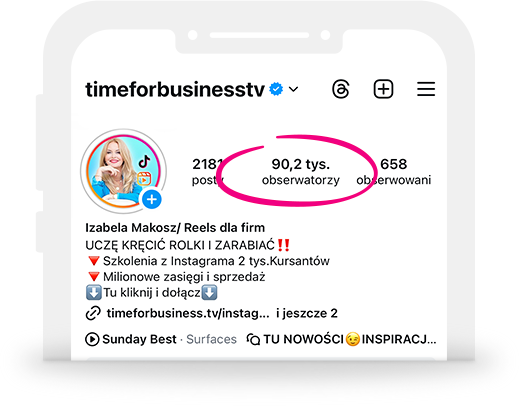Screen dimensions: 519x406
Task: Tap the chain link icon in bio
Action: pyautogui.click(x=93, y=313)
